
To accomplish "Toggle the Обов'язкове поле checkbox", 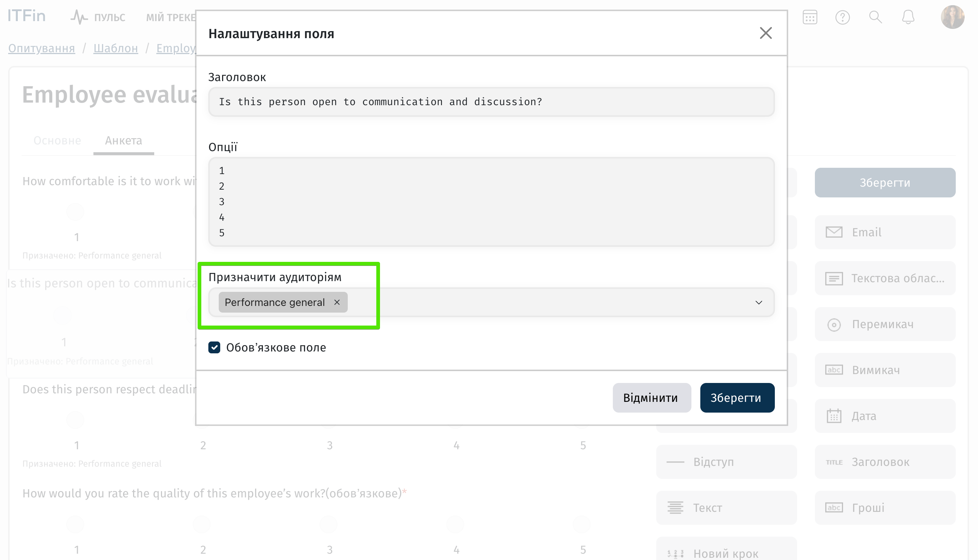I will click(x=214, y=348).
